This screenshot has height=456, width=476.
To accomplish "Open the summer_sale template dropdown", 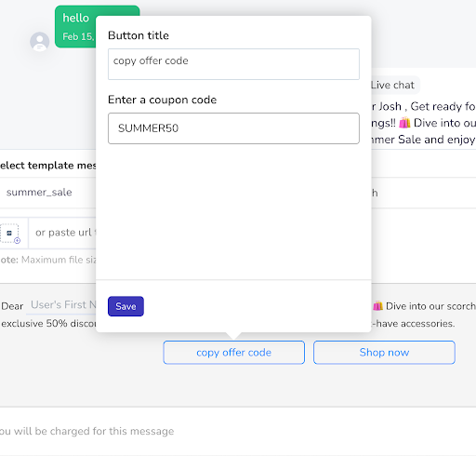I will (48, 193).
